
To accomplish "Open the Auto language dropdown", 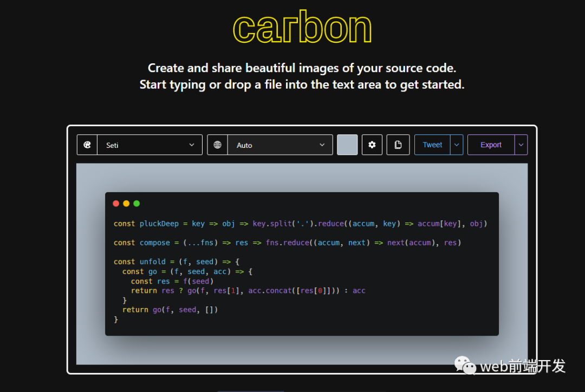I will tap(280, 145).
